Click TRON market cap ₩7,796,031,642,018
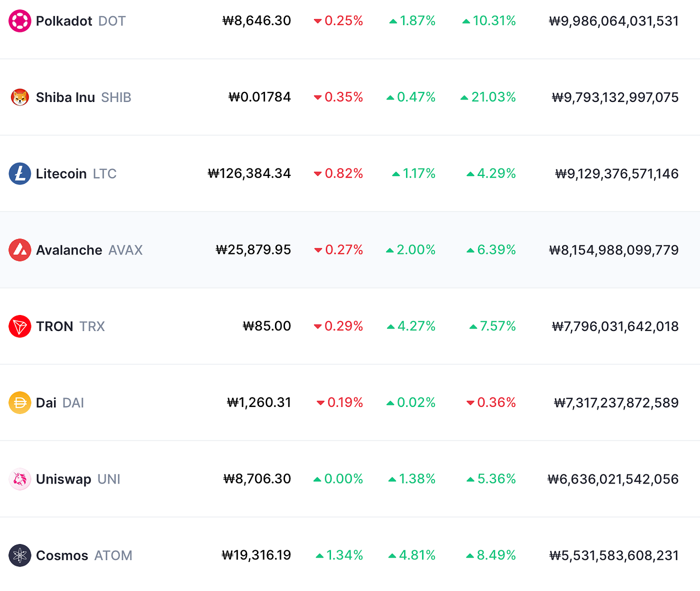 point(615,326)
